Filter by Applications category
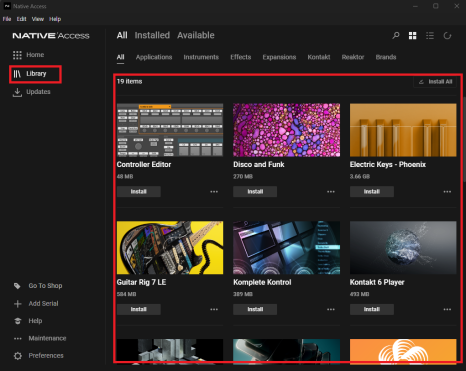The height and width of the screenshot is (371, 466). pos(154,57)
